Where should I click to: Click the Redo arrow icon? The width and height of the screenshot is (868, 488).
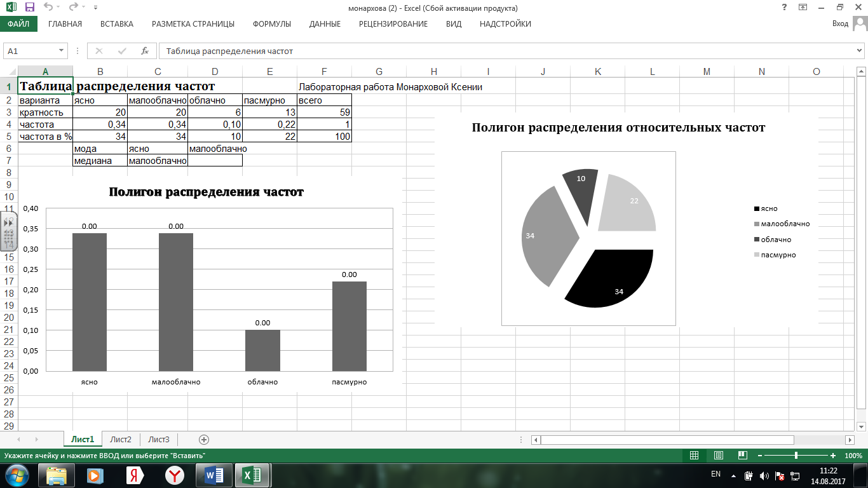(73, 8)
